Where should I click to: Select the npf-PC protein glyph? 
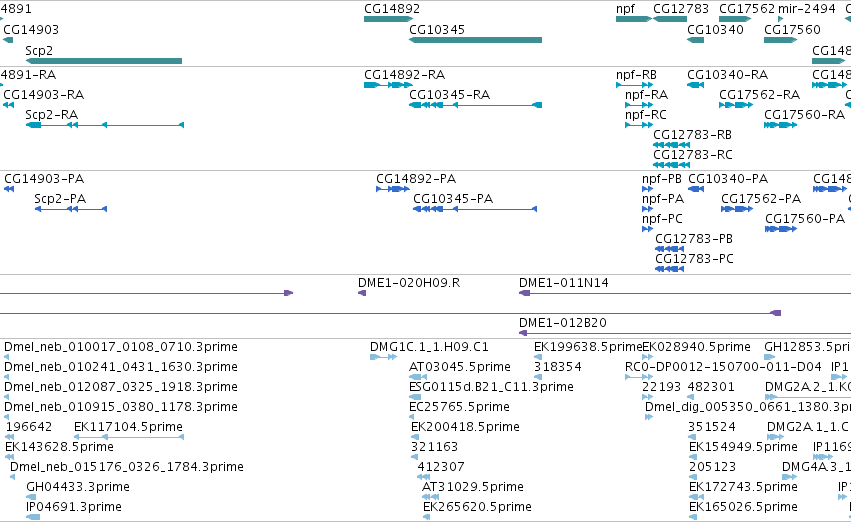click(647, 229)
